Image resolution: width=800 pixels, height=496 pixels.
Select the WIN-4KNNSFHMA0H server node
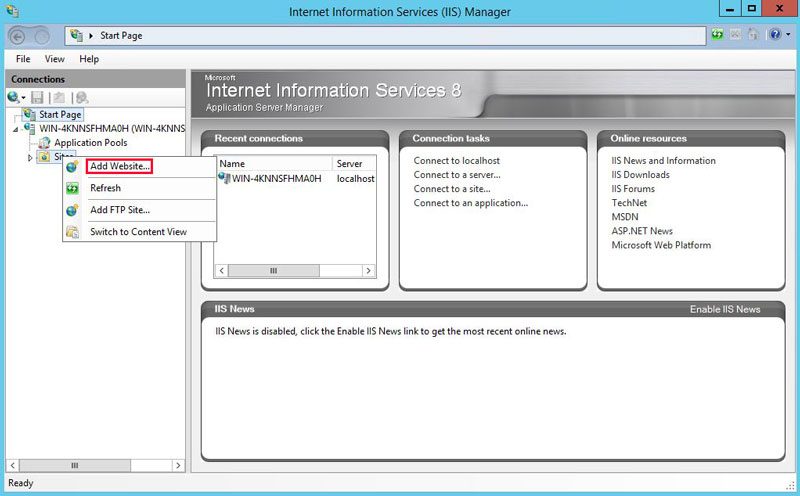click(x=112, y=129)
